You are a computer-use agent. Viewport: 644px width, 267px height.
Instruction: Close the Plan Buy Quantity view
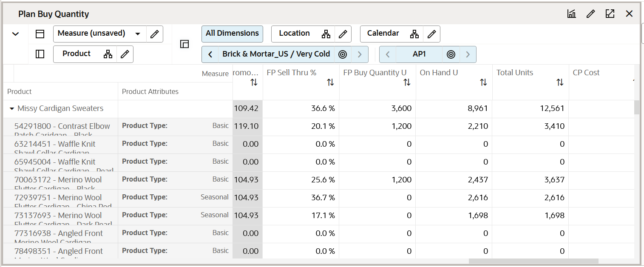click(x=630, y=14)
